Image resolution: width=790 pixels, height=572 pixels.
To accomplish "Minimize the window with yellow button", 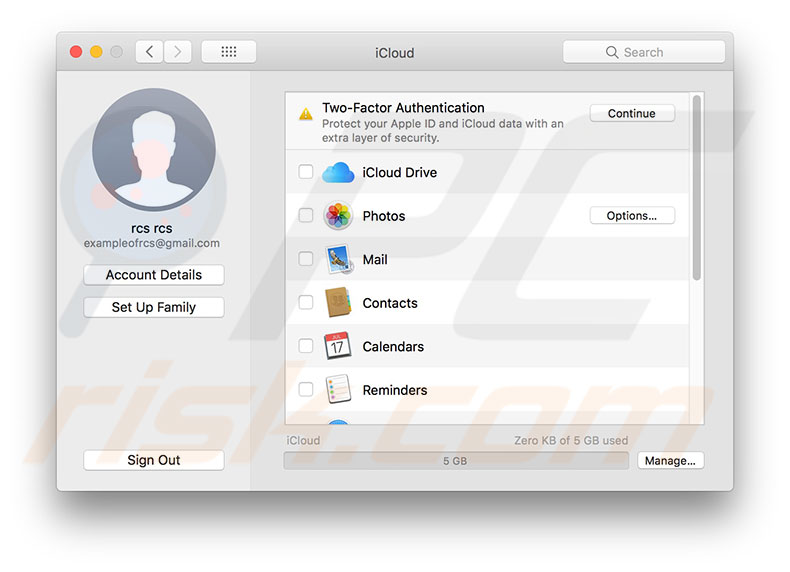I will pyautogui.click(x=96, y=52).
